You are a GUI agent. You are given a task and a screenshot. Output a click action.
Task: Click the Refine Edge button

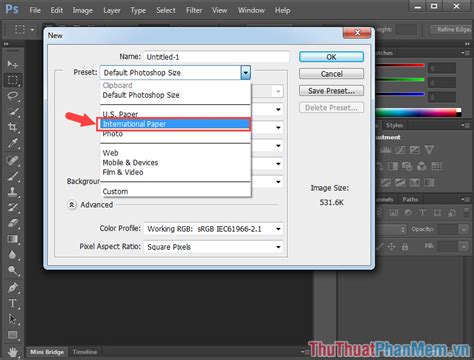click(x=452, y=29)
